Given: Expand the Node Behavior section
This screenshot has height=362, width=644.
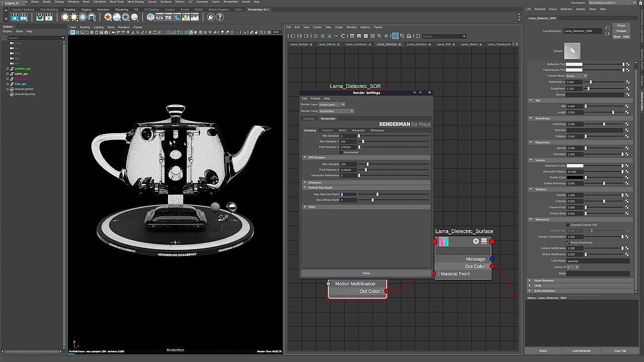Looking at the screenshot, I should 530,281.
